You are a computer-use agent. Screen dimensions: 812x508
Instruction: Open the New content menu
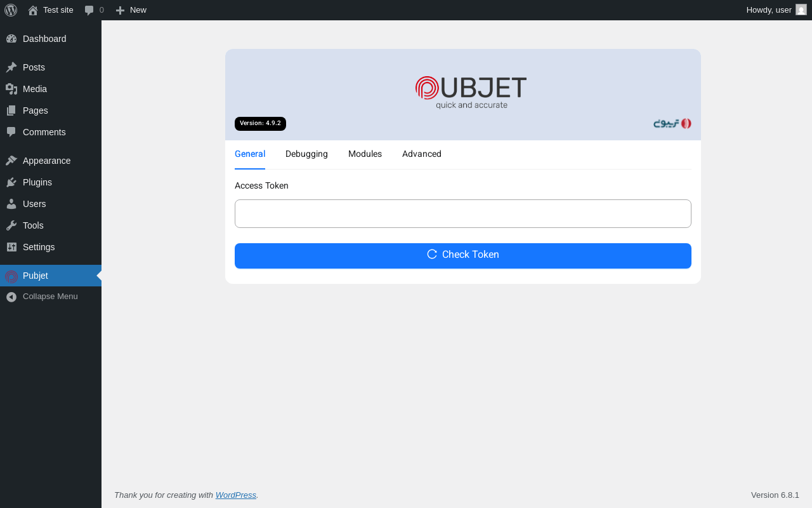(131, 10)
